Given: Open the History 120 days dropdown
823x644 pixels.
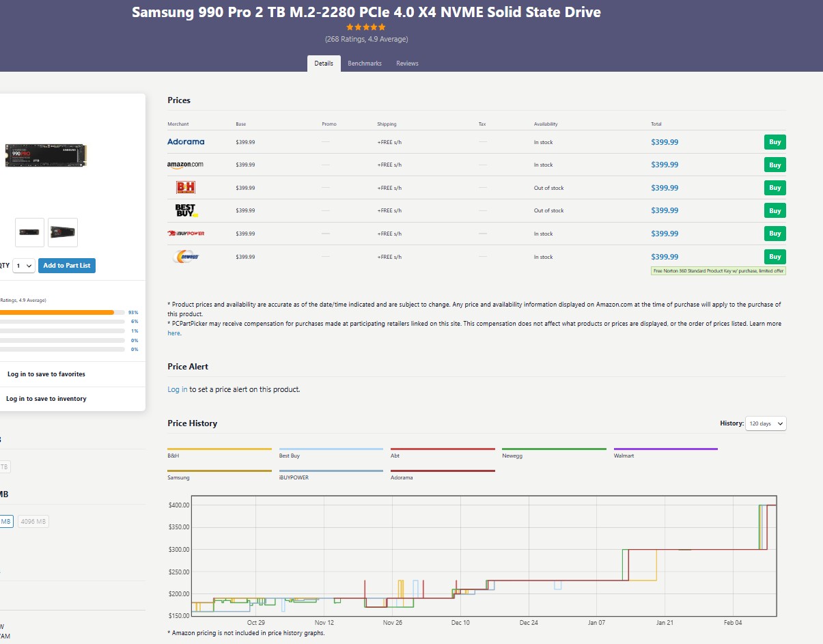Looking at the screenshot, I should coord(766,423).
